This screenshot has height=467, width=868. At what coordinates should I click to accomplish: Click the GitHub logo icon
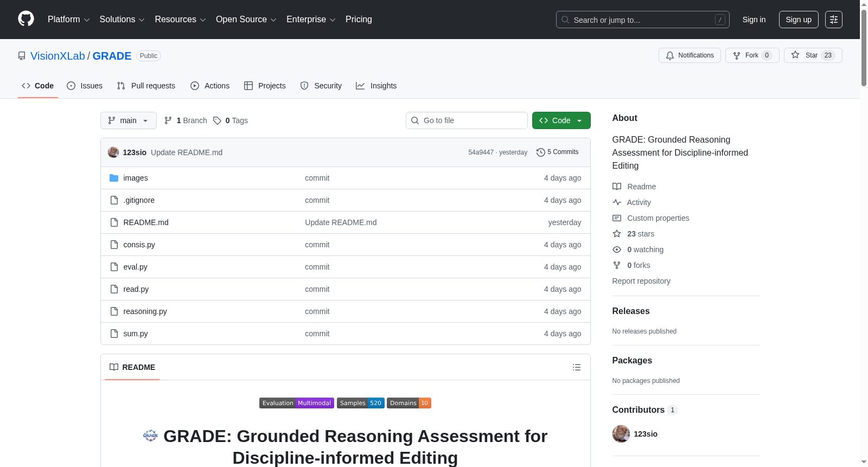(26, 19)
